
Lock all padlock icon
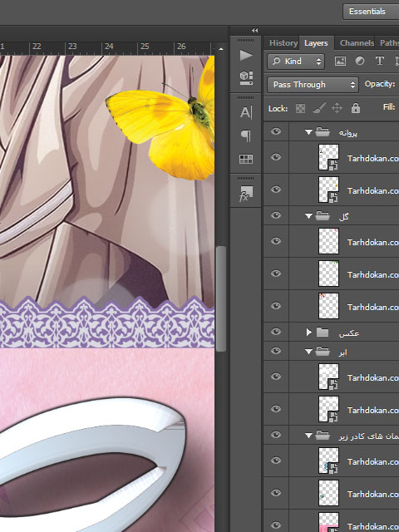[x=356, y=108]
